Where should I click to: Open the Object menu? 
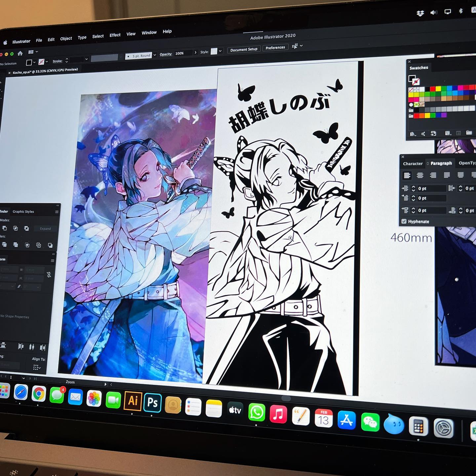66,39
